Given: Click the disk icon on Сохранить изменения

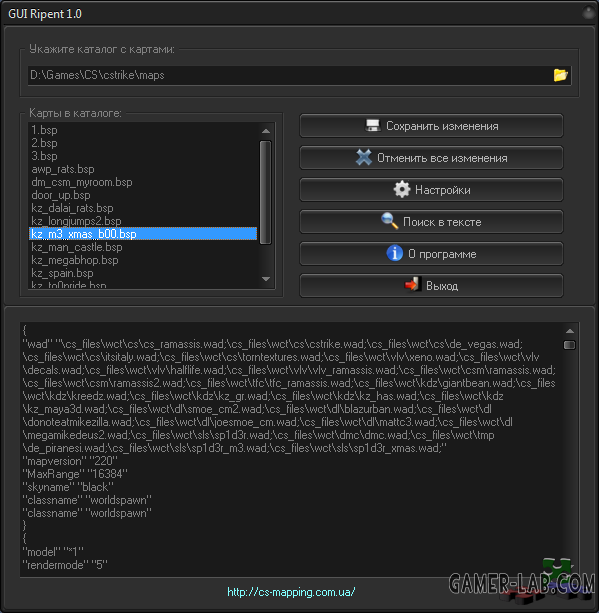Looking at the screenshot, I should click(373, 125).
